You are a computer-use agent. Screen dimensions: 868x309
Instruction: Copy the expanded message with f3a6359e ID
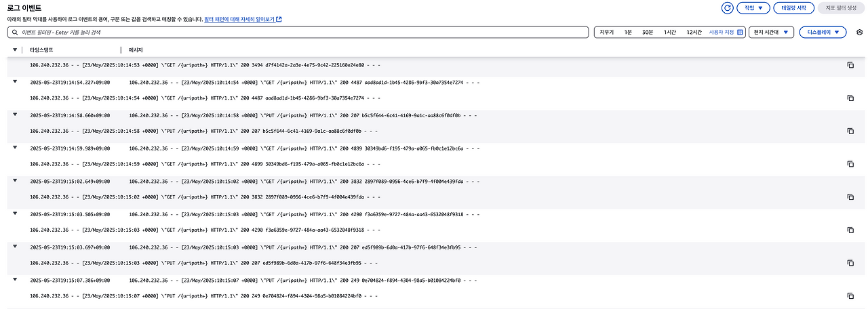[x=850, y=230]
